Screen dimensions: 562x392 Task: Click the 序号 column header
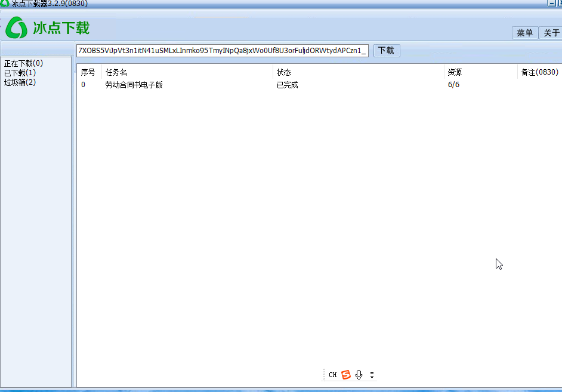point(88,72)
